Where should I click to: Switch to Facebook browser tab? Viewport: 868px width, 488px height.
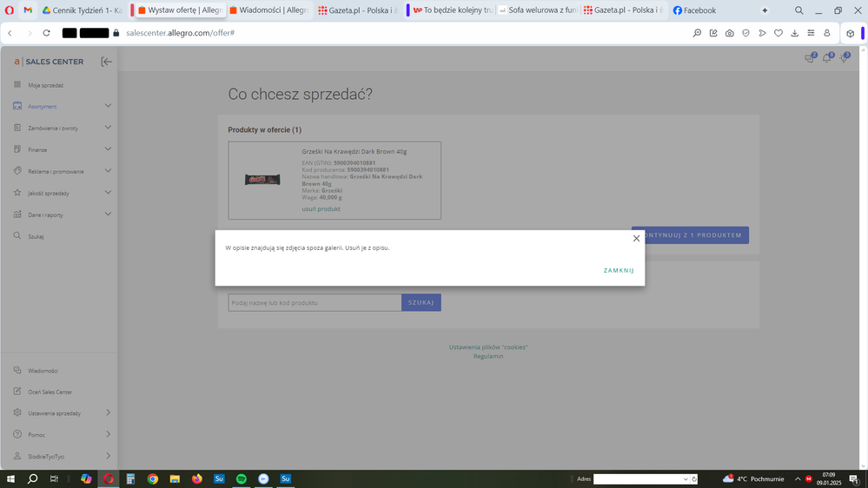tap(695, 10)
